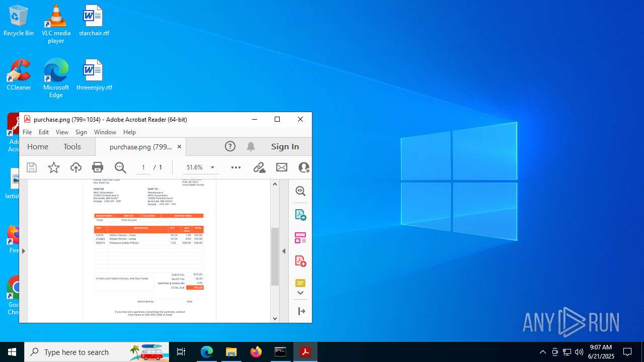Select the Export PDF tool icon
The height and width of the screenshot is (362, 644).
(x=300, y=215)
